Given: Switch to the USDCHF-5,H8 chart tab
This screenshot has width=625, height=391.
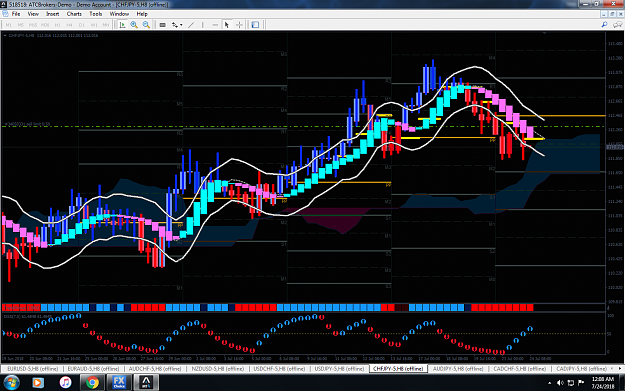Looking at the screenshot, I should click(x=279, y=369).
